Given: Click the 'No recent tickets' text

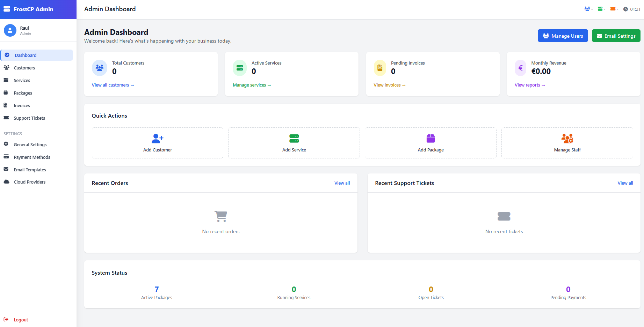Looking at the screenshot, I should tap(504, 231).
